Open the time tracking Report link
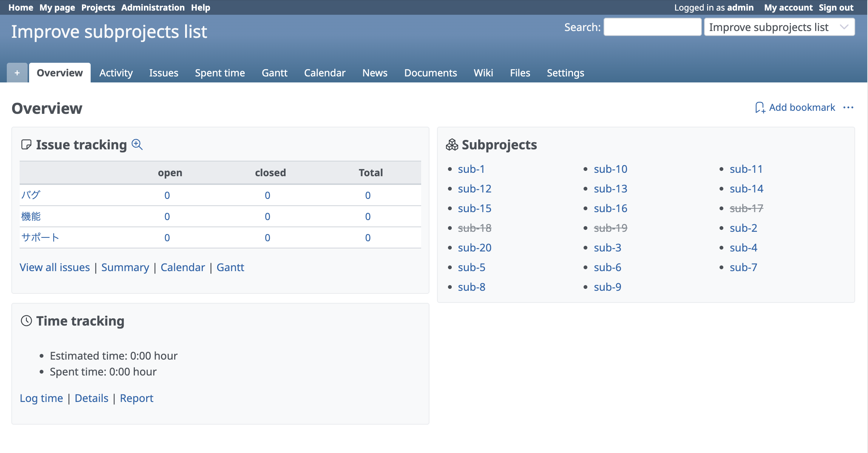The height and width of the screenshot is (453, 868). 136,398
